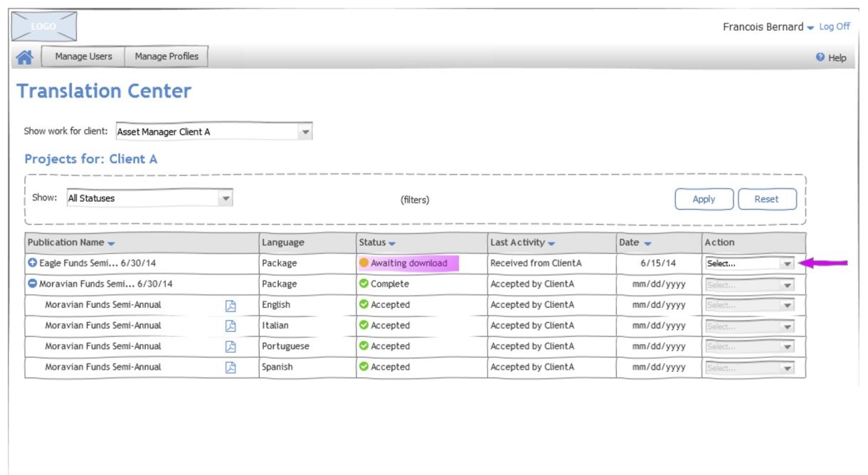Click green check icon in the Portuguese row
Screen dimensions: 868x475
click(364, 346)
